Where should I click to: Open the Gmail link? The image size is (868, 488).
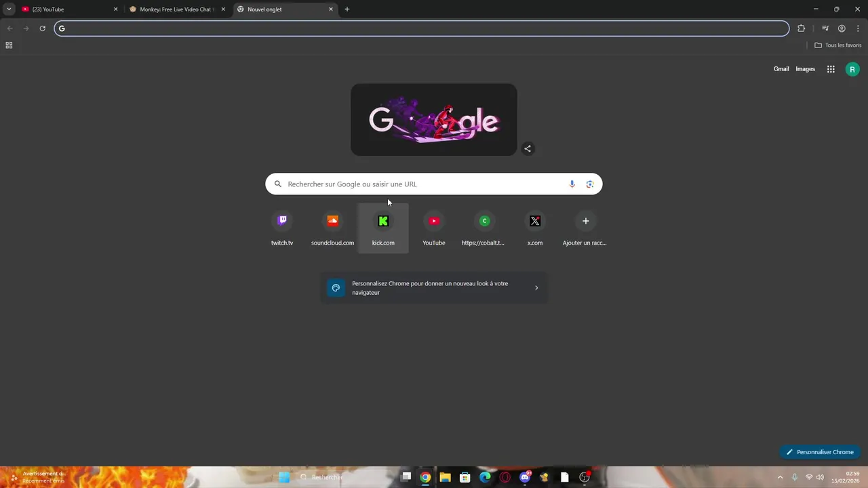point(781,69)
